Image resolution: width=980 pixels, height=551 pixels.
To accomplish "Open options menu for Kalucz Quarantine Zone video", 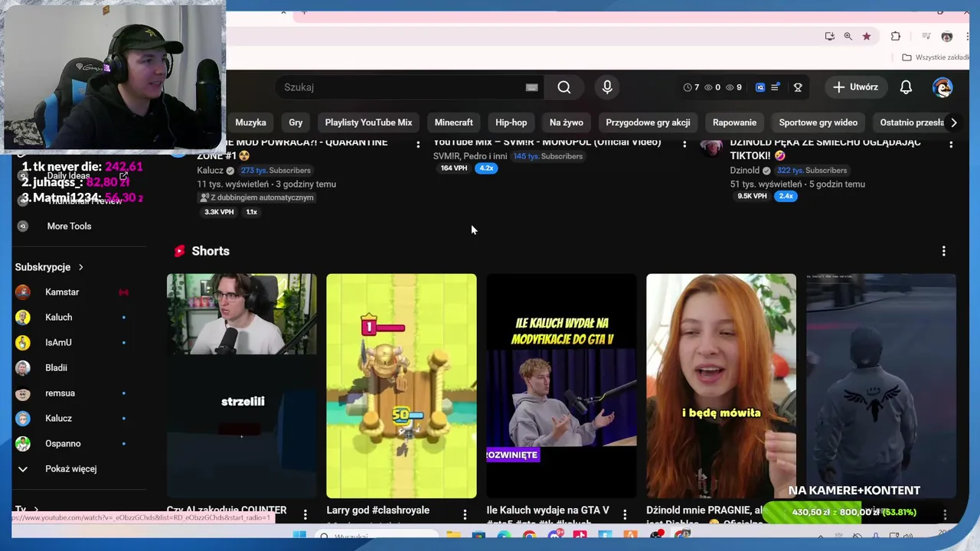I will click(418, 144).
